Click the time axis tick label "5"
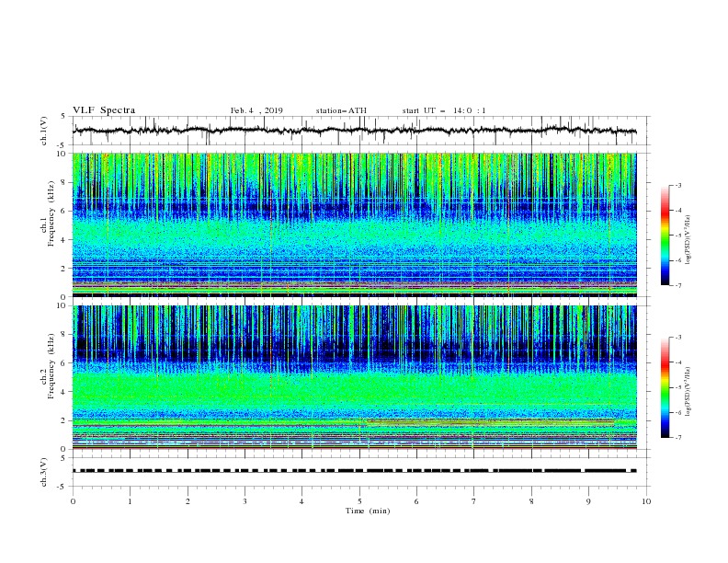Image resolution: width=728 pixels, height=563 pixels. [x=359, y=501]
